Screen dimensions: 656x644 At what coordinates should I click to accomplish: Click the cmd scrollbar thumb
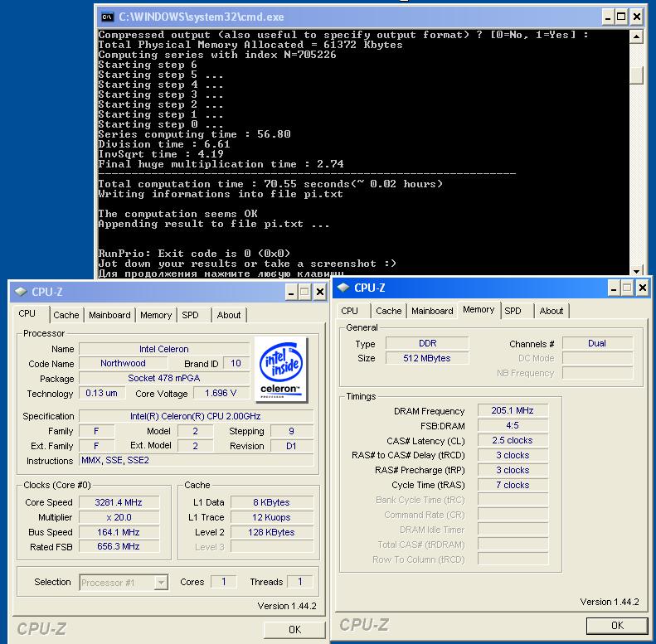click(636, 75)
